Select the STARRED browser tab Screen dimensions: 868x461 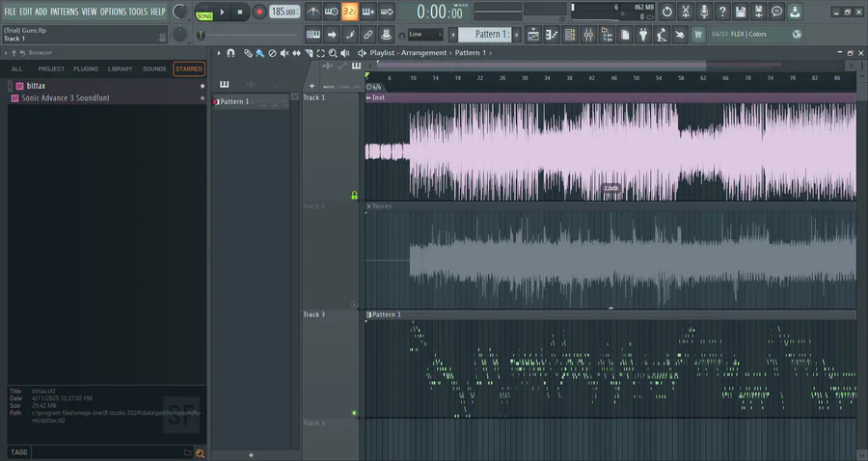(189, 69)
